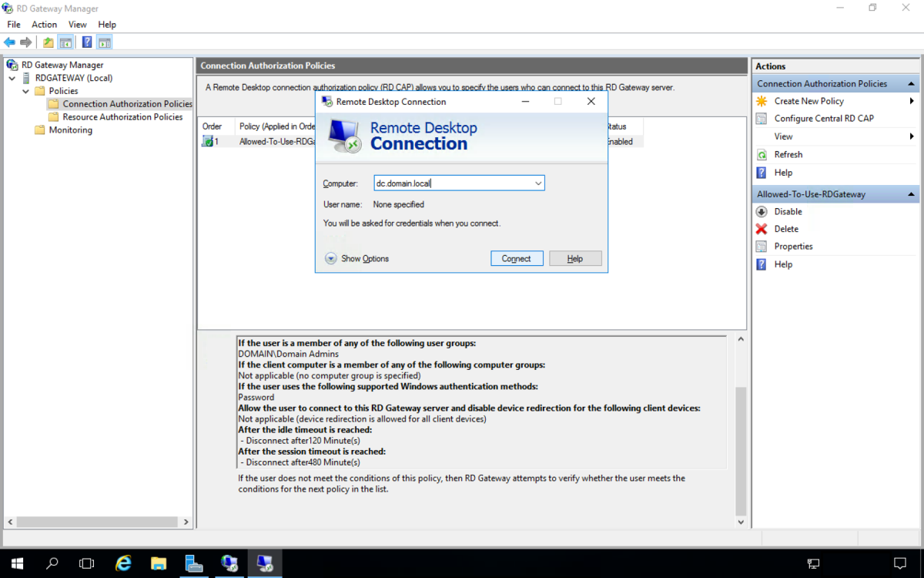The width and height of the screenshot is (924, 578).
Task: Collapse the Connection Authorization Policies actions section
Action: [x=912, y=84]
